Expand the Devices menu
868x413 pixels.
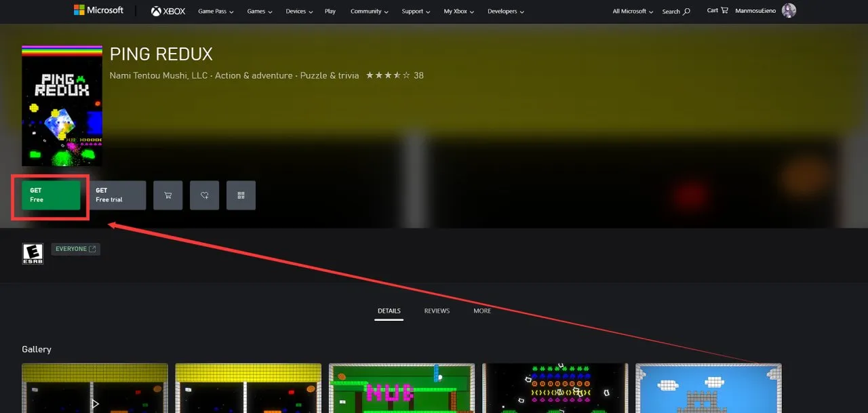click(299, 12)
